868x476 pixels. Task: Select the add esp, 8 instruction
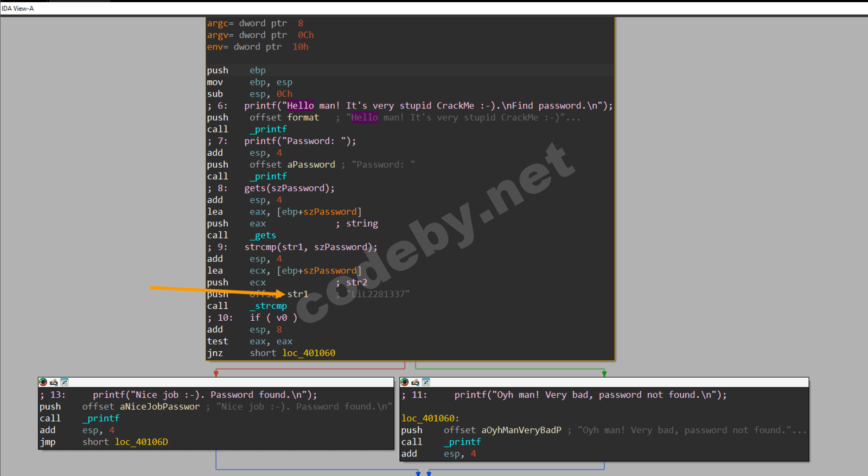coord(244,329)
